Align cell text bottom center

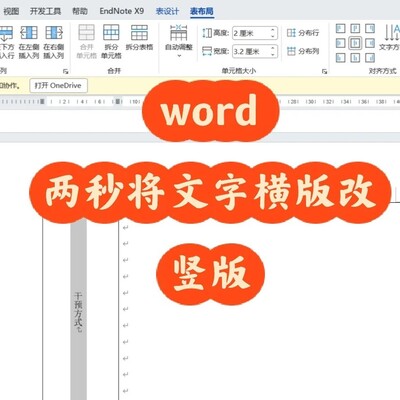355,58
